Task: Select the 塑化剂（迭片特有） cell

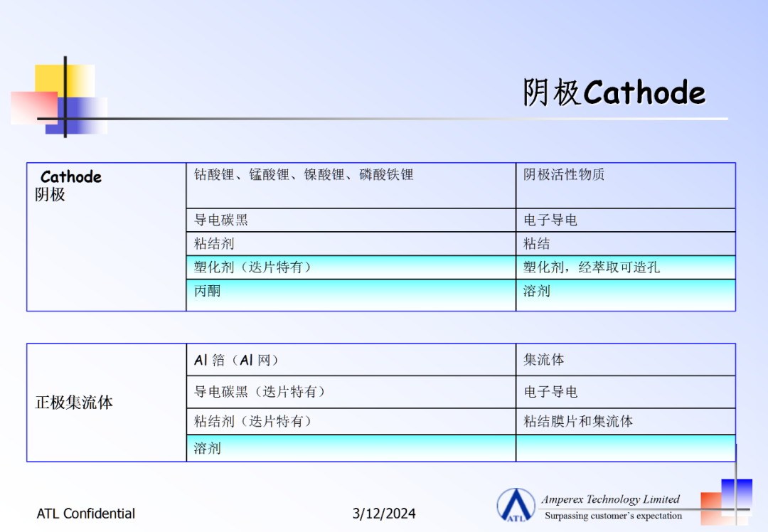Action: click(351, 267)
